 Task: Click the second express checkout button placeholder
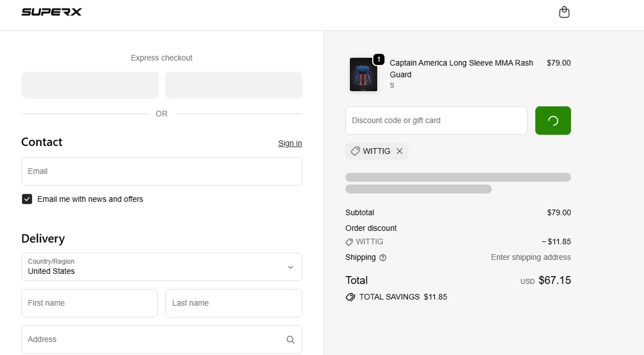point(234,85)
